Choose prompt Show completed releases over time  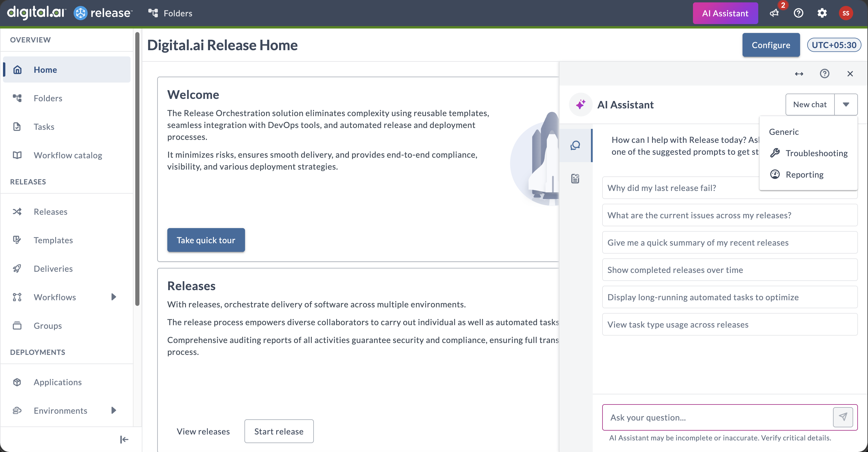tap(730, 270)
